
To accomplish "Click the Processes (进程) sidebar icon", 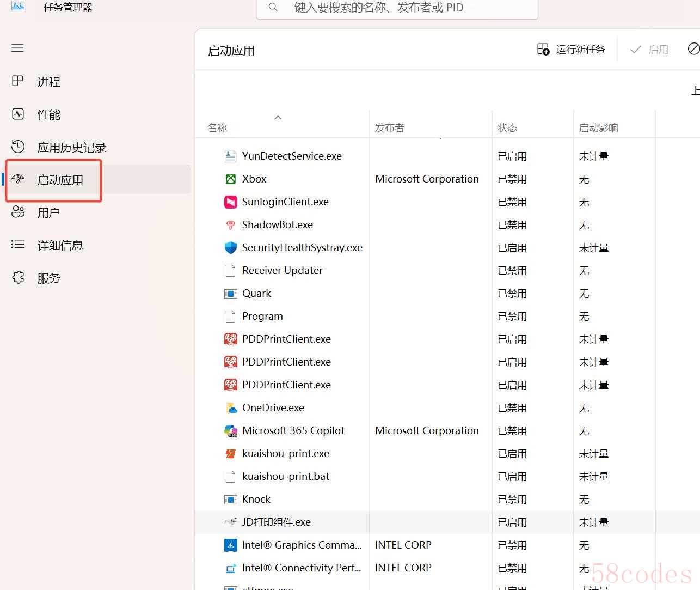I will tap(17, 81).
